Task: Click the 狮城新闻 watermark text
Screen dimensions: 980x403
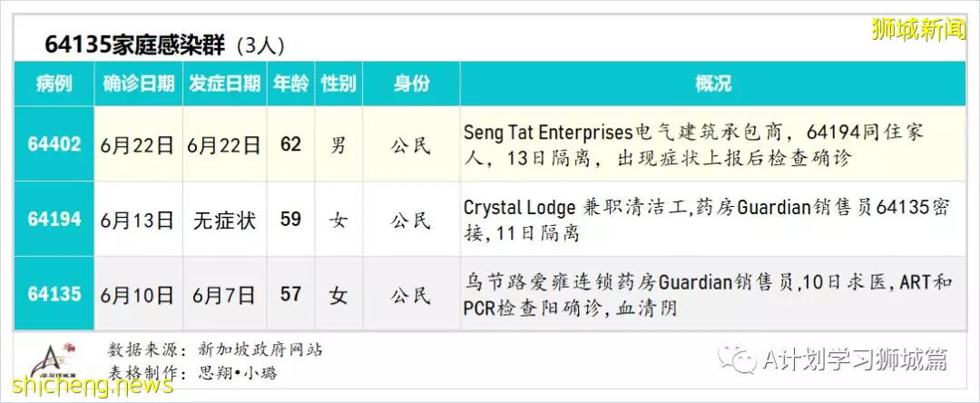Action: coord(918,29)
